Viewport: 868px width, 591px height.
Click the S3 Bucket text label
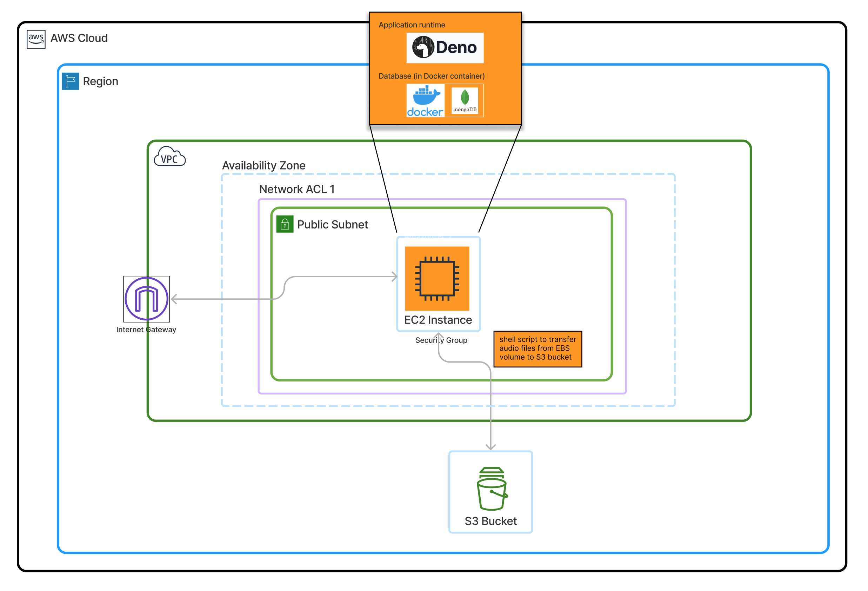490,521
